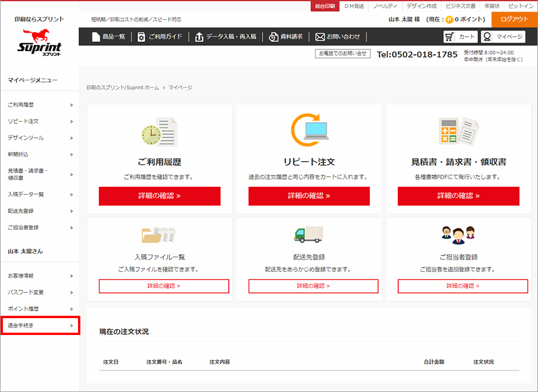Image resolution: width=538 pixels, height=392 pixels.
Task: Expand the ご担当者登録 sidebar chevron
Action: [x=72, y=227]
